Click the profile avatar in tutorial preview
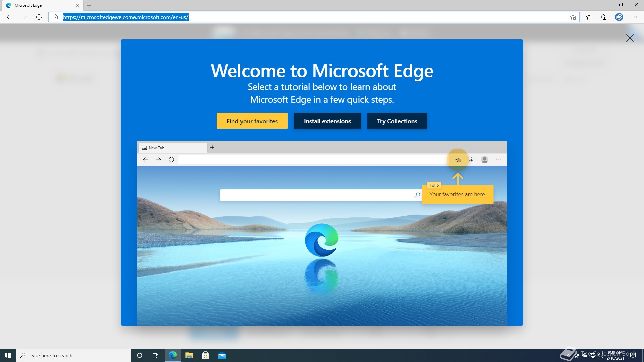The height and width of the screenshot is (362, 644). pos(485,160)
